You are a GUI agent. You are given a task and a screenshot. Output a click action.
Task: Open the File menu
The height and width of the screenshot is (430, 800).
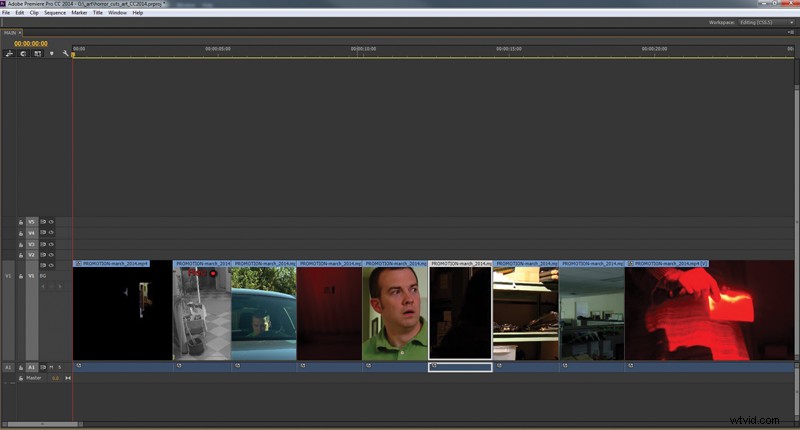coord(6,13)
